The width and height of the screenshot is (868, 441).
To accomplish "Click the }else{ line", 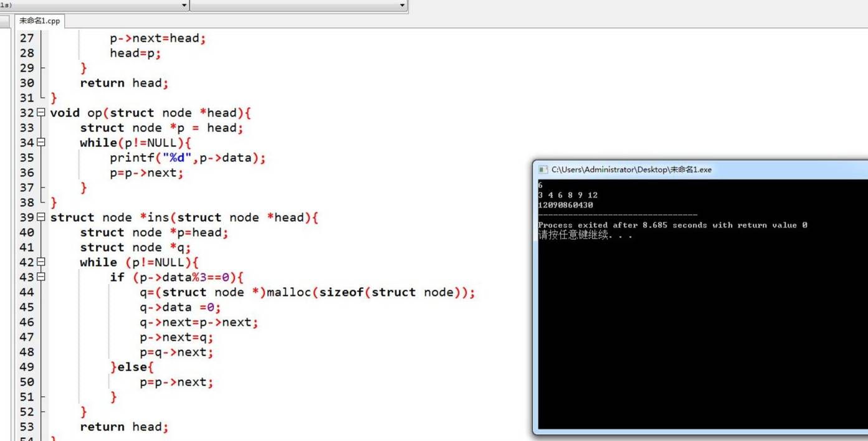I will (x=131, y=367).
